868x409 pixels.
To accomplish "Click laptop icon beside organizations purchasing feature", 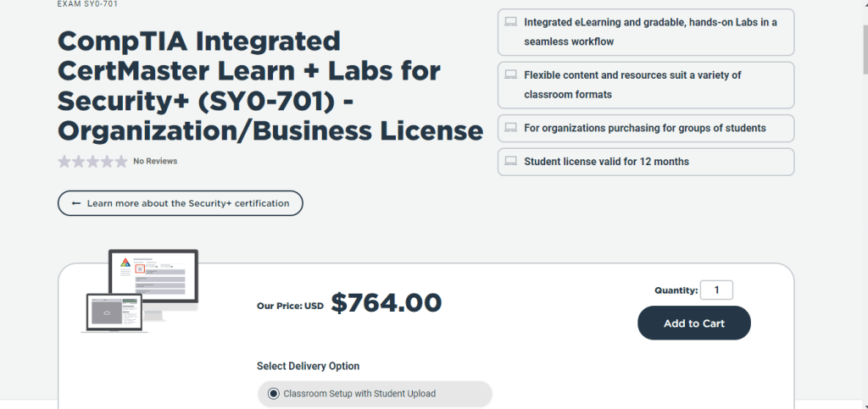I will click(510, 128).
